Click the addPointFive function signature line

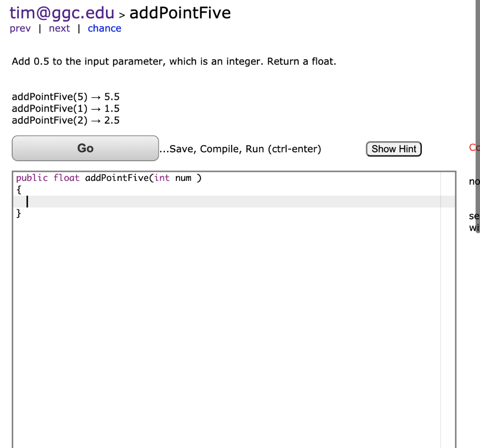108,178
